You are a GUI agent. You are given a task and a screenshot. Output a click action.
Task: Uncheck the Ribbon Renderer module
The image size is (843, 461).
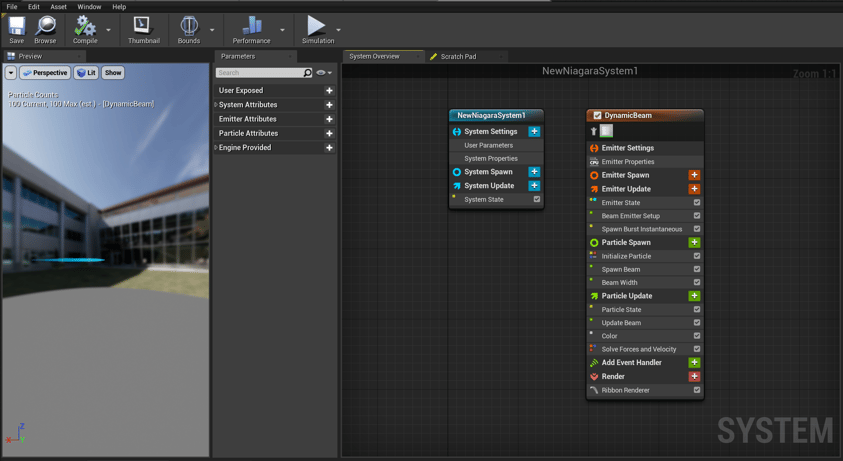tap(697, 390)
